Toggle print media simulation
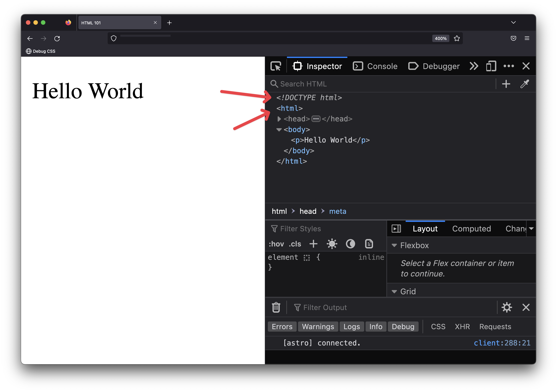This screenshot has height=392, width=557. [x=369, y=243]
